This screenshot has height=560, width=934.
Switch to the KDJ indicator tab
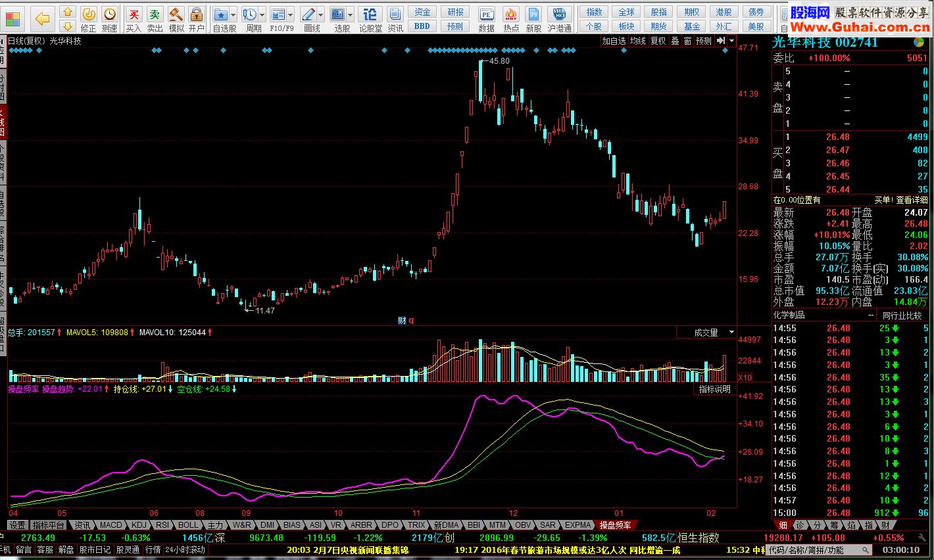coord(139,525)
